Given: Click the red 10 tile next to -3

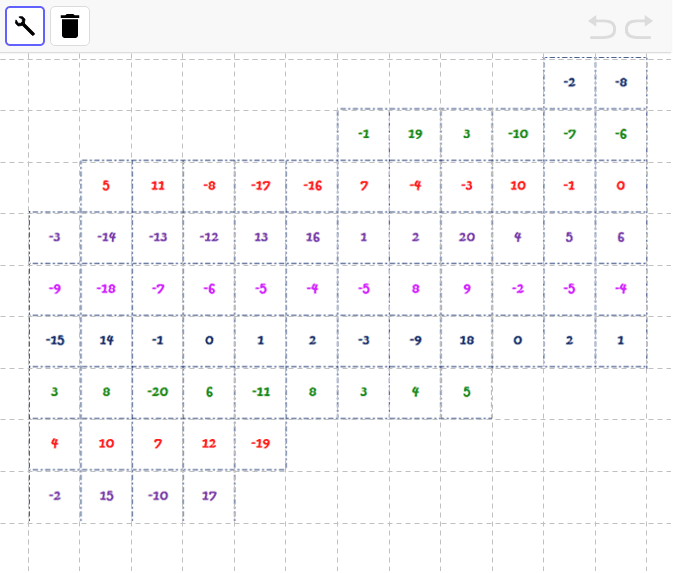Looking at the screenshot, I should pyautogui.click(x=518, y=186).
